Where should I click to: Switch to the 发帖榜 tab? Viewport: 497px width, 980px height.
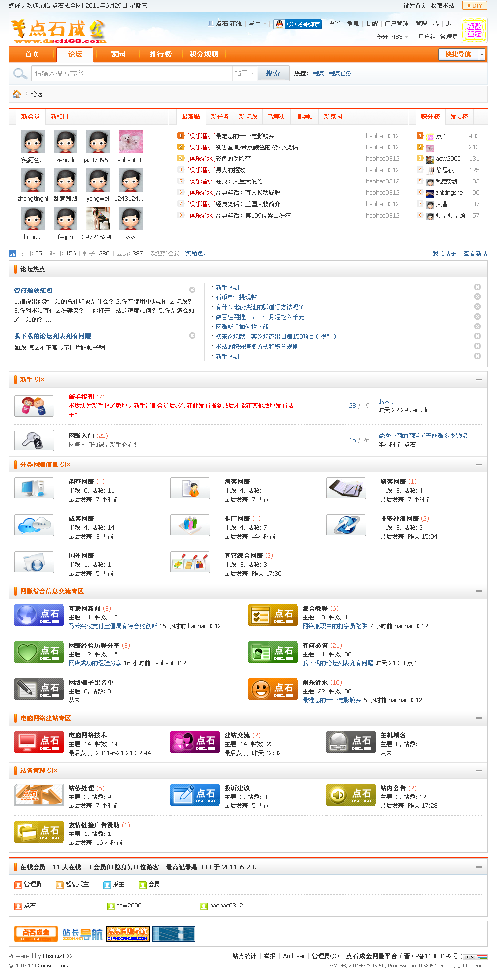click(x=459, y=117)
